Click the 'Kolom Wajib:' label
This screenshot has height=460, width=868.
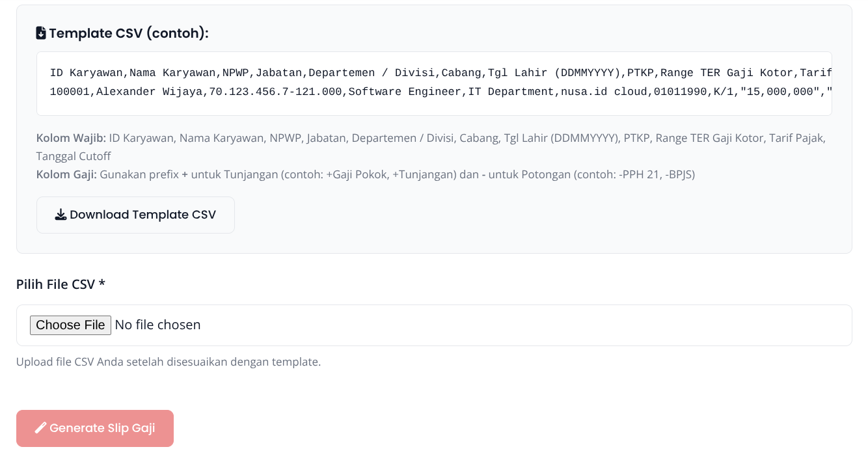tap(71, 138)
